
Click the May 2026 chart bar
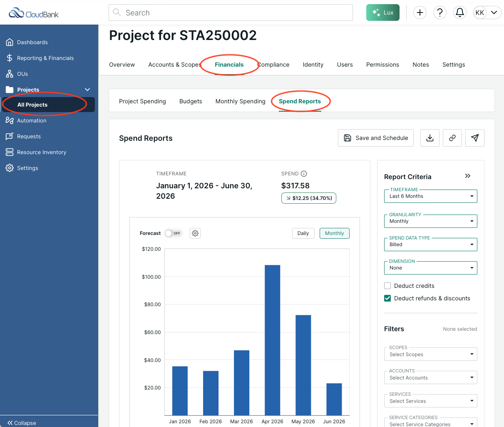pyautogui.click(x=303, y=365)
